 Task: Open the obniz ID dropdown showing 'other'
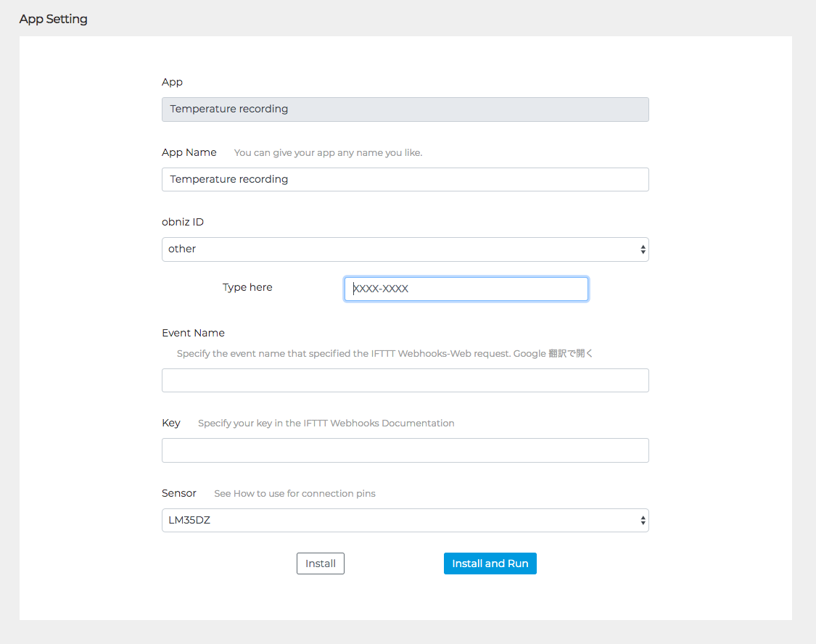coord(405,249)
